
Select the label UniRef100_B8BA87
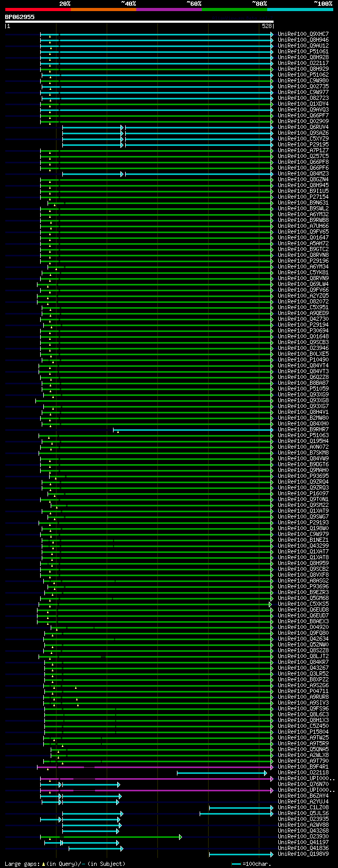click(x=303, y=383)
